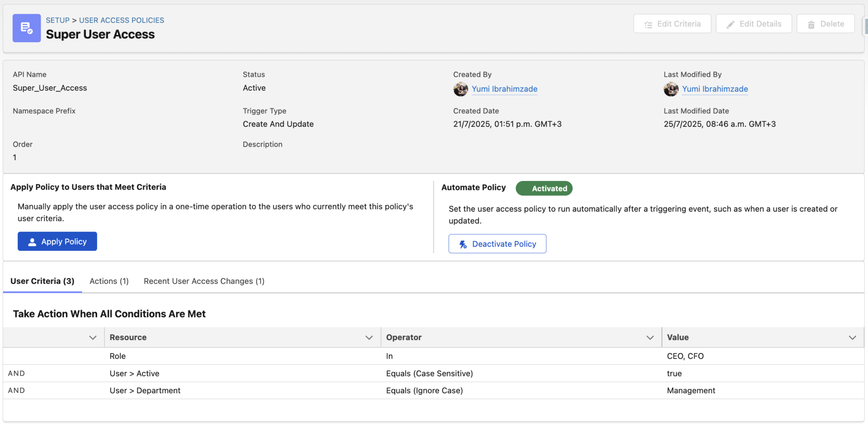Click the green Activated status pill
This screenshot has width=868, height=426.
[544, 188]
